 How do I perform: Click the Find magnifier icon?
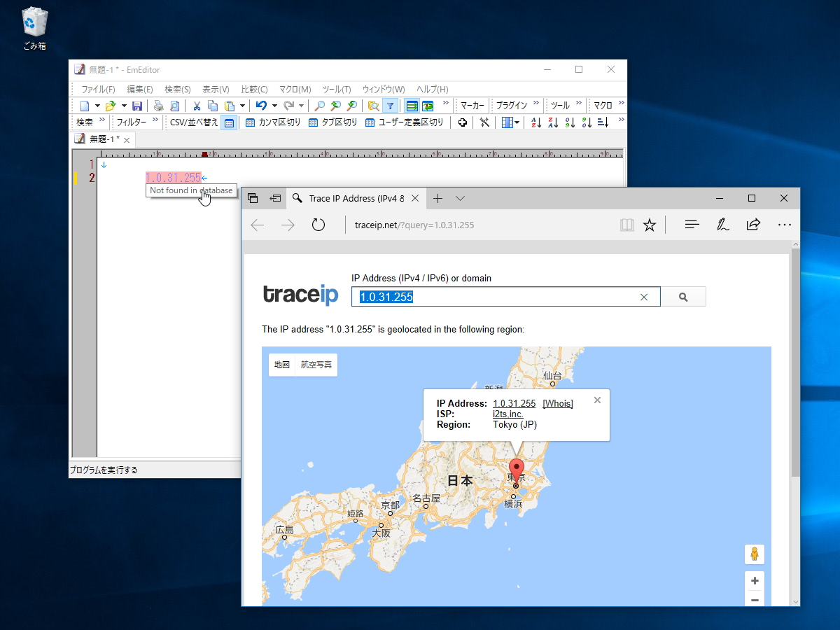(x=319, y=106)
